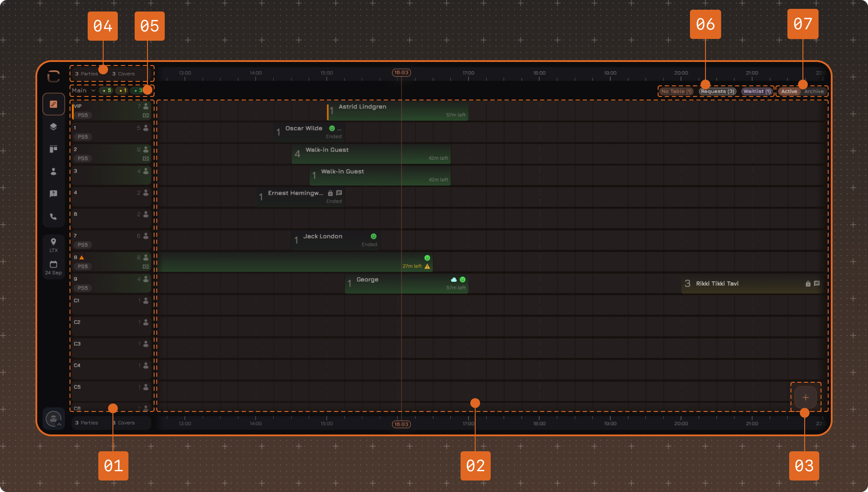Click the comment icon on Ernest Hemingway booking
This screenshot has height=492, width=868.
(339, 193)
